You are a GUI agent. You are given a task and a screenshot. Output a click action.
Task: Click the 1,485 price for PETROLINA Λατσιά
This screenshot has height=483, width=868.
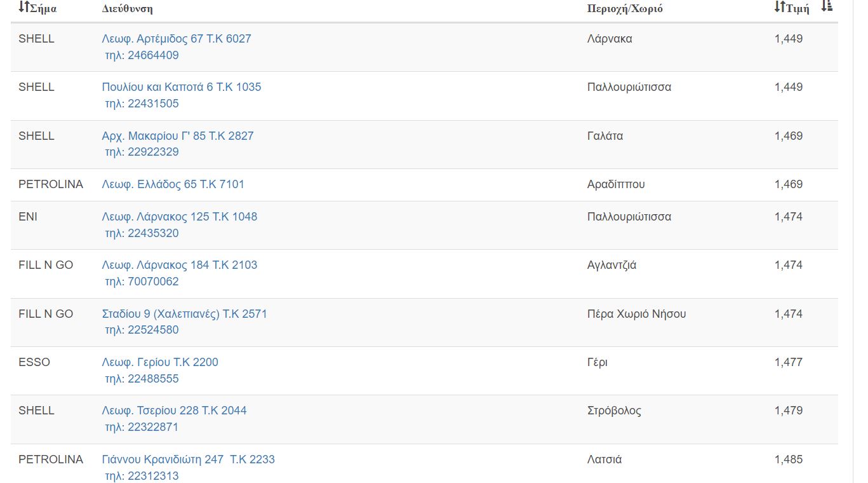tap(788, 459)
